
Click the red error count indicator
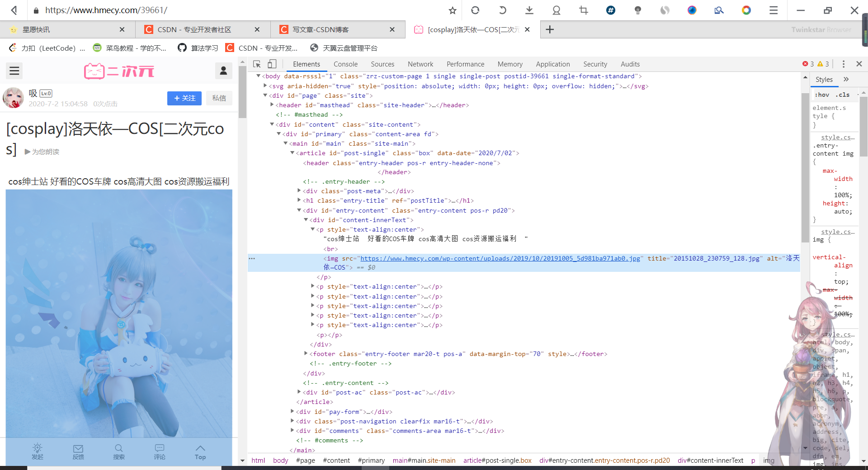pyautogui.click(x=808, y=64)
